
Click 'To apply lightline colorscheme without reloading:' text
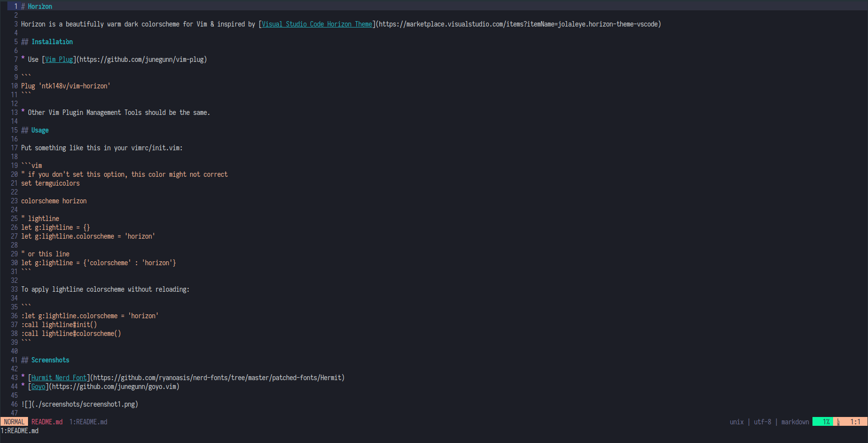pyautogui.click(x=105, y=289)
